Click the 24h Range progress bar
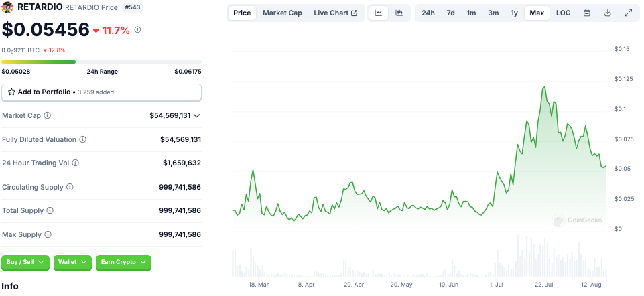The image size is (644, 296). pyautogui.click(x=101, y=62)
